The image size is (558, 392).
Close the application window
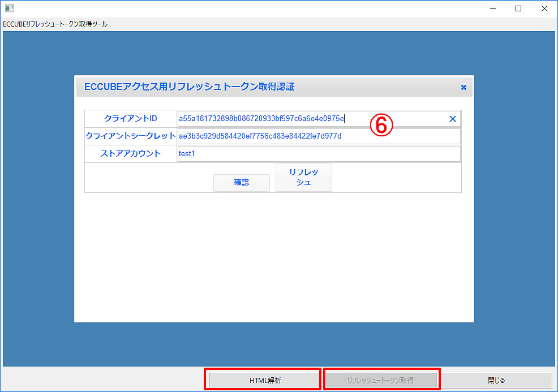point(544,8)
